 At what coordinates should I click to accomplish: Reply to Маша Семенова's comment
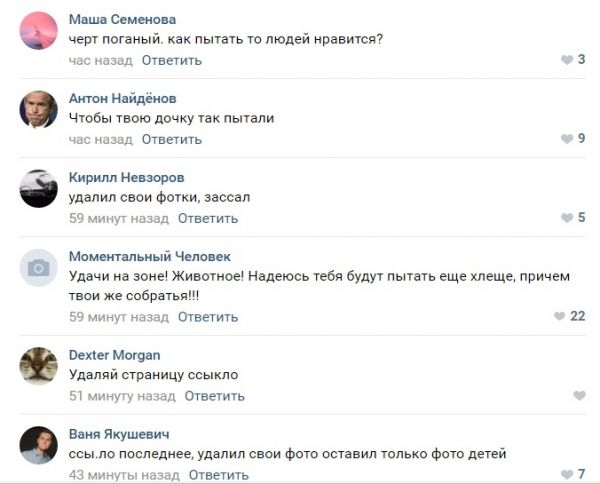(x=171, y=60)
